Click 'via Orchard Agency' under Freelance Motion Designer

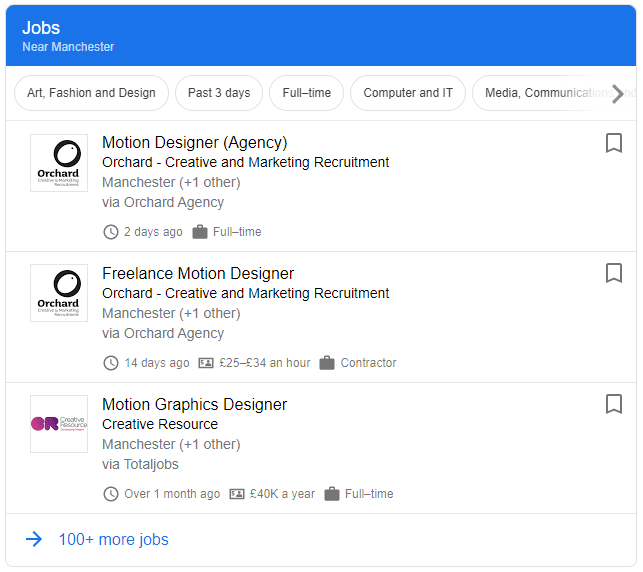(163, 333)
